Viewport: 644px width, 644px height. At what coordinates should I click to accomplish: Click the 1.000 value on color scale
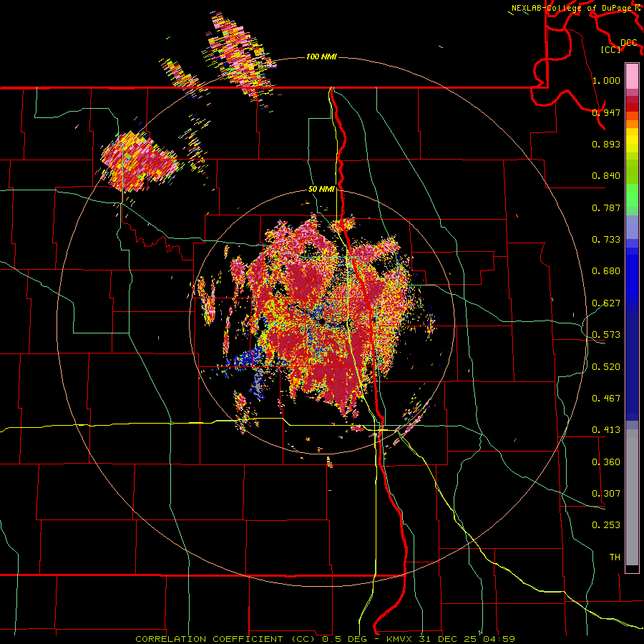coord(606,80)
